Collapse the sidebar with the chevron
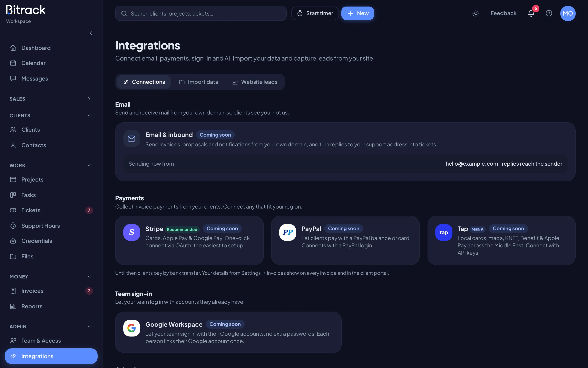The image size is (588, 368). point(91,33)
